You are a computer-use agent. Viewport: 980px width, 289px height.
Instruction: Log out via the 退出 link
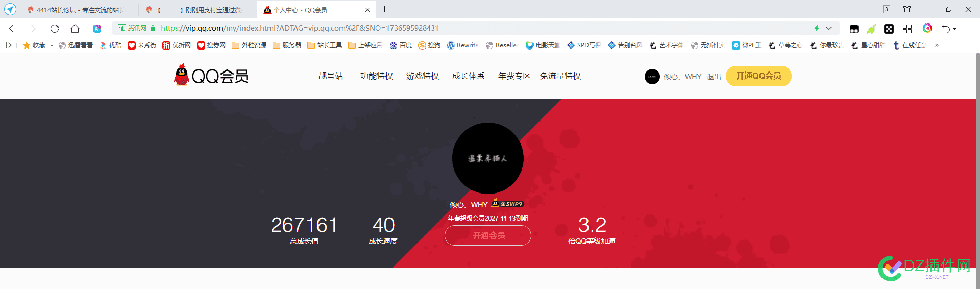tap(714, 77)
